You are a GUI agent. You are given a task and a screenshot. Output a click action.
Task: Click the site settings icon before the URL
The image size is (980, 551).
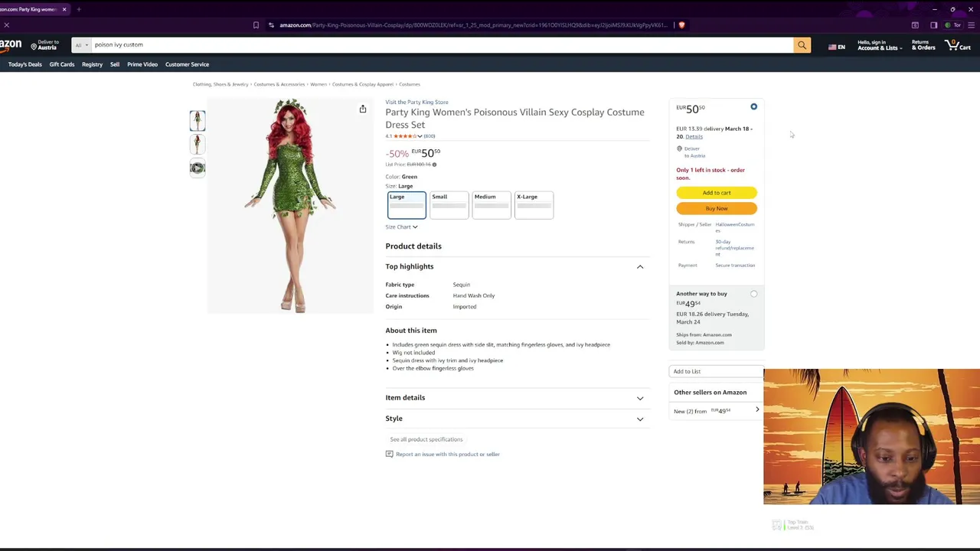pos(271,25)
